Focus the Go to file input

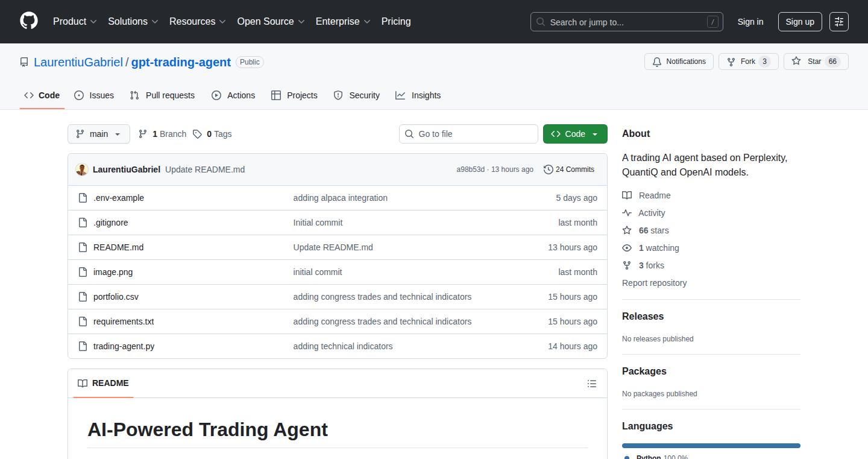pos(468,134)
